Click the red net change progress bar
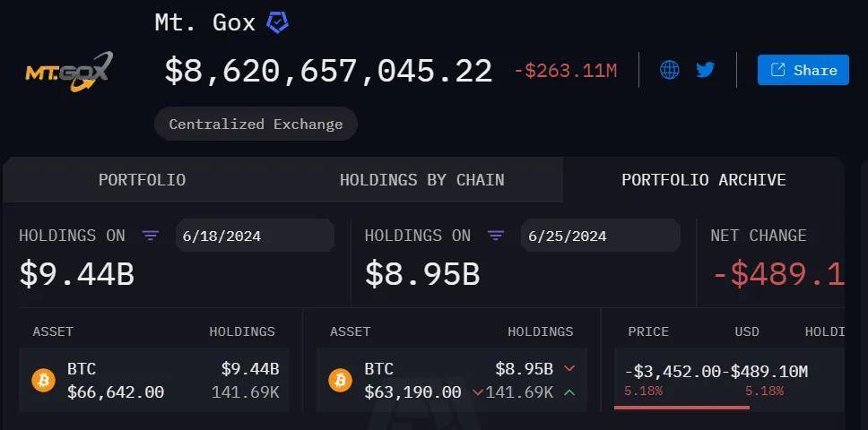The width and height of the screenshot is (868, 430). 681,407
